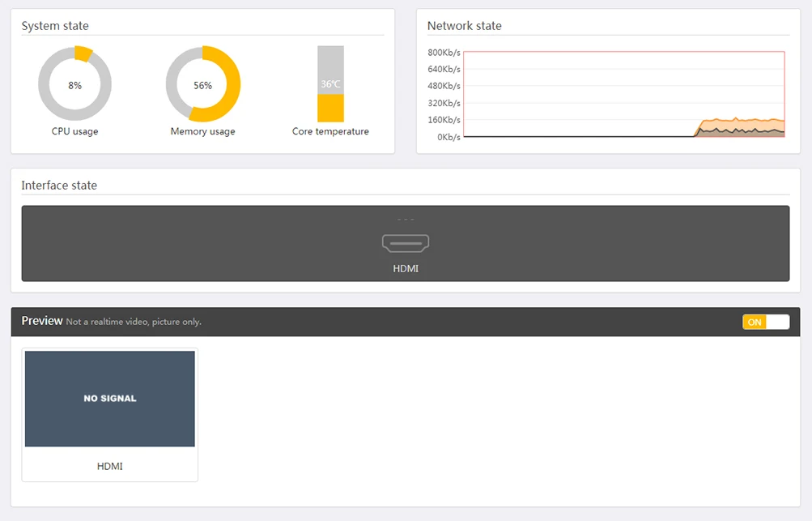Click the Memory usage label

[x=203, y=132]
